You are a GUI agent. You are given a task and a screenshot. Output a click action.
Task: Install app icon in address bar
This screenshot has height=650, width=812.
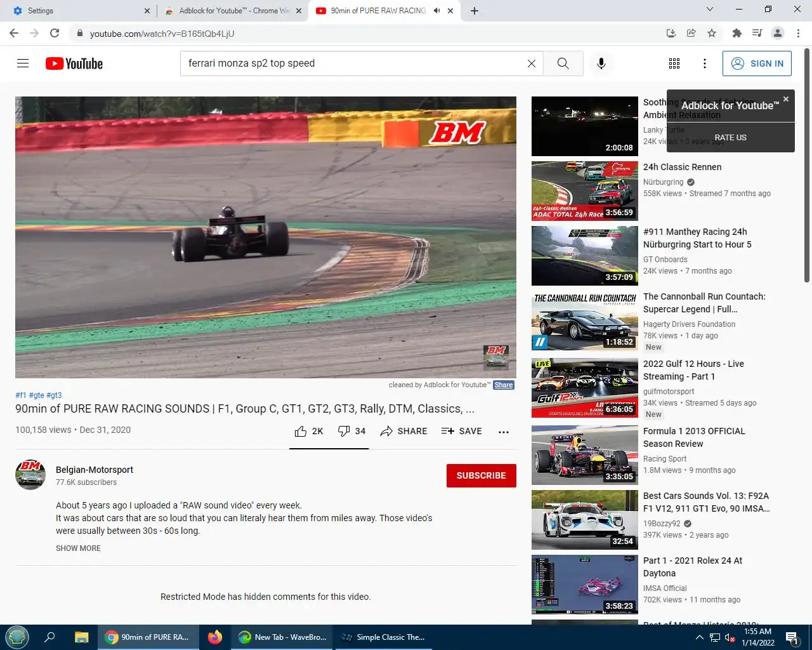671,33
